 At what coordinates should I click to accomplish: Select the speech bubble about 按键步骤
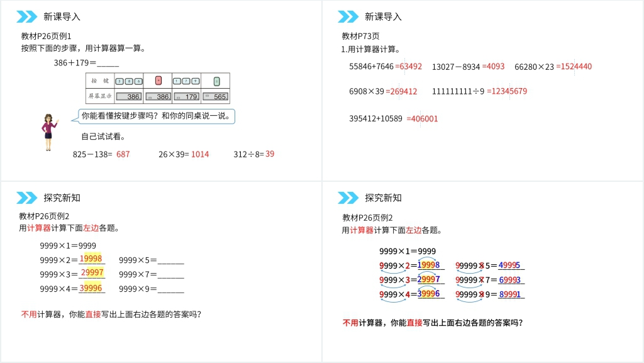coord(157,116)
